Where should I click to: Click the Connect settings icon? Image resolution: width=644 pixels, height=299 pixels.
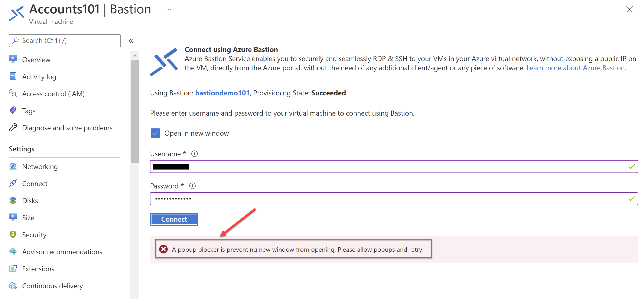pos(14,183)
